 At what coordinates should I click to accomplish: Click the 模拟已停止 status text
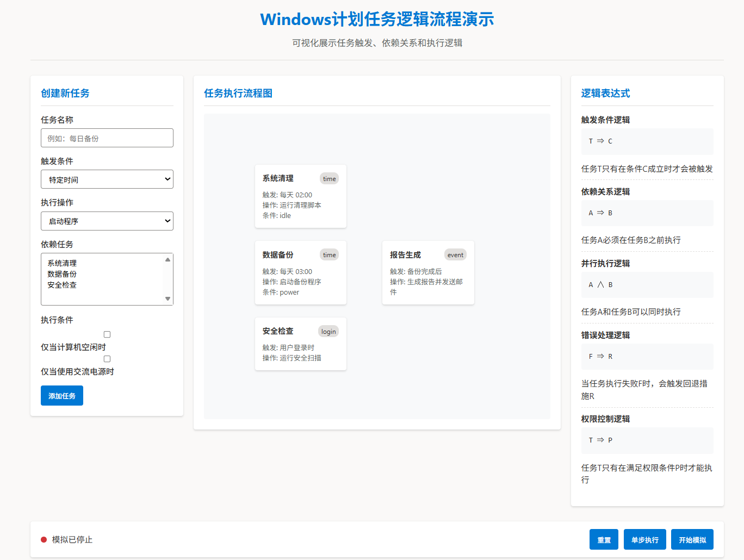coord(72,540)
